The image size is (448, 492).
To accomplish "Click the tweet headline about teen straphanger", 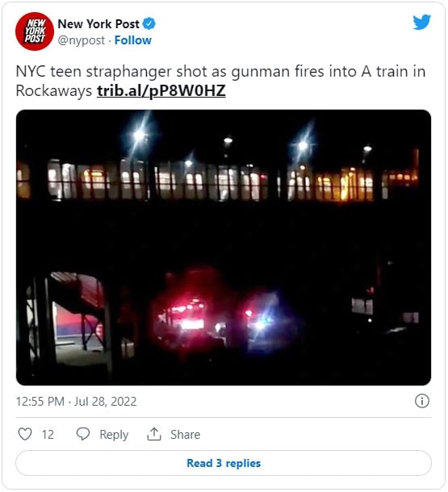I will point(220,81).
